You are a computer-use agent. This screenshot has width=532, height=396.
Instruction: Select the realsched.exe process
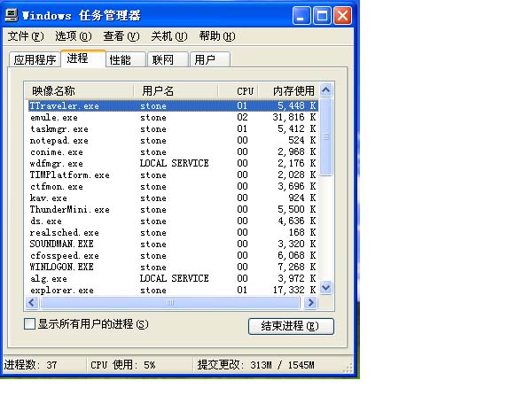173,233
